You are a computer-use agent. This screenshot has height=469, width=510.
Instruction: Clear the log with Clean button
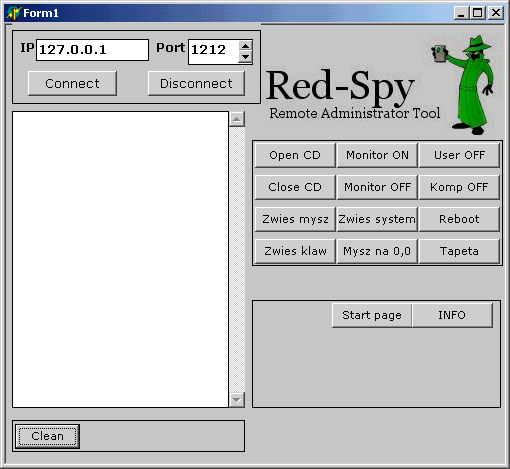point(47,436)
